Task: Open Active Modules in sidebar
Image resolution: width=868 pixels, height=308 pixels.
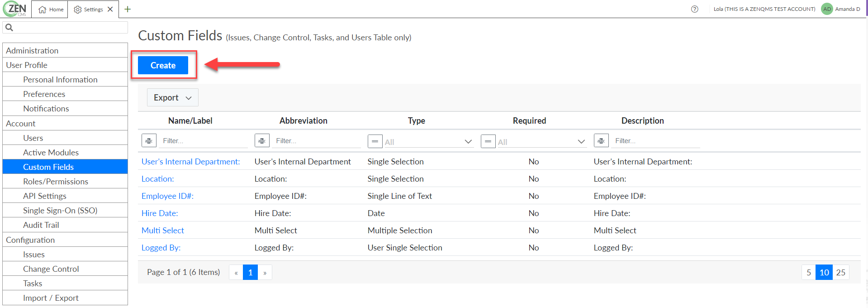Action: point(65,152)
